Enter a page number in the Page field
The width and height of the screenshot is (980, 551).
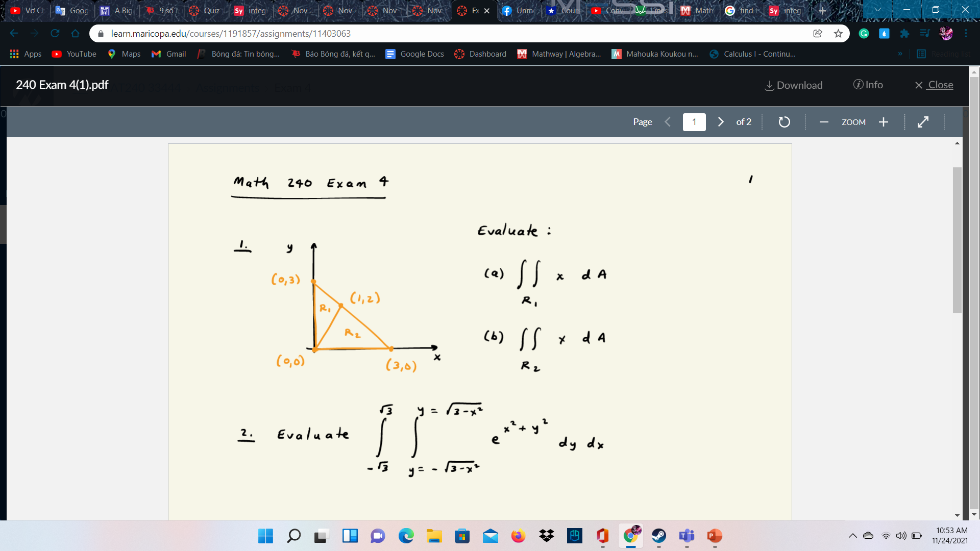click(x=694, y=122)
